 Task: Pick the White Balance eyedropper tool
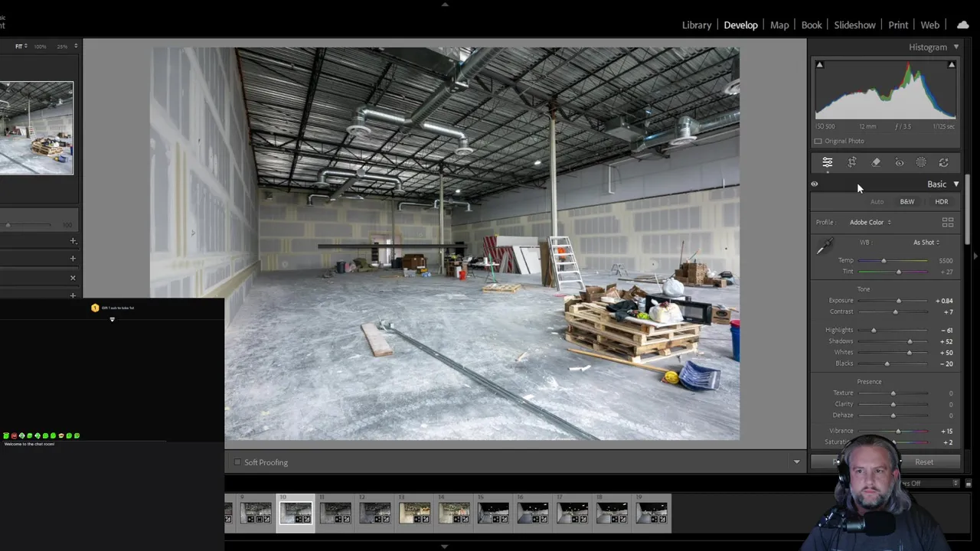pos(825,246)
